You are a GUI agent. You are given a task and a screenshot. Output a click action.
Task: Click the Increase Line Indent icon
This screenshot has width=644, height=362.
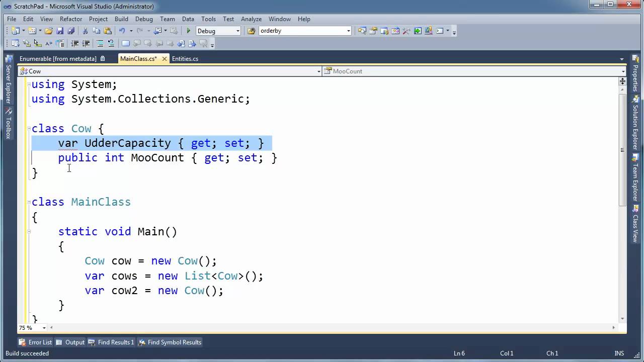tap(86, 44)
